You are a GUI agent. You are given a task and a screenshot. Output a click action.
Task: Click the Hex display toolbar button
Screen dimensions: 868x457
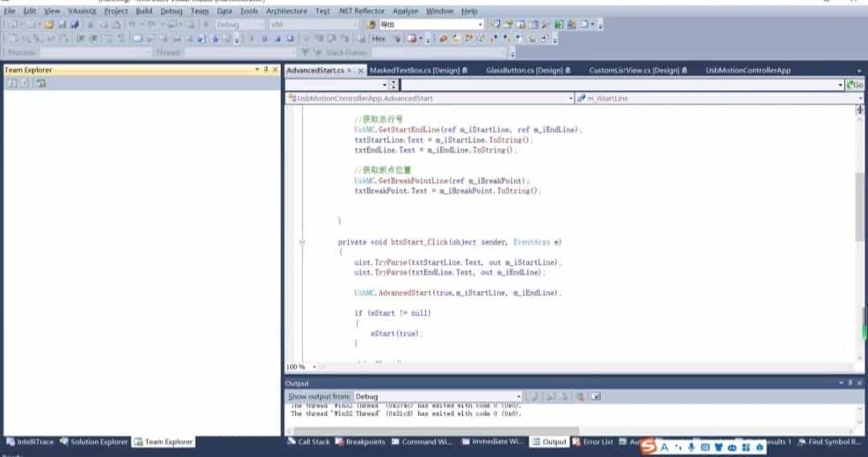pos(379,38)
